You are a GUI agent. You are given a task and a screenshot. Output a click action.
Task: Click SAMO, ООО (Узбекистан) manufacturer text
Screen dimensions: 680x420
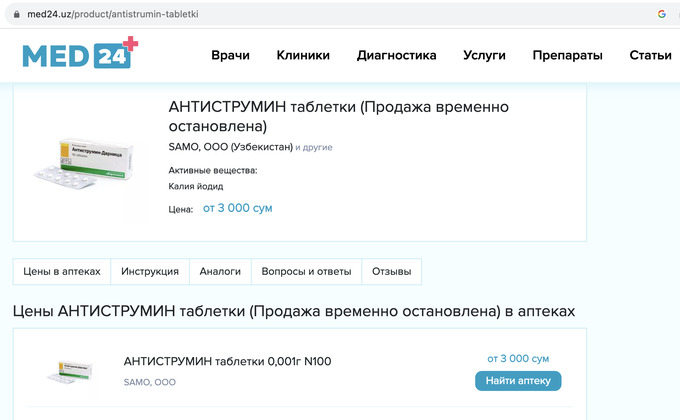(231, 147)
